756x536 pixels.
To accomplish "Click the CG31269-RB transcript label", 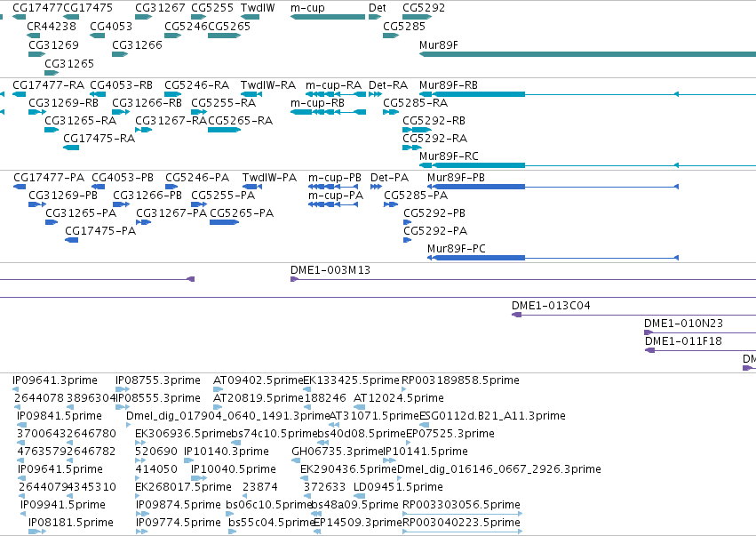I will point(64,103).
